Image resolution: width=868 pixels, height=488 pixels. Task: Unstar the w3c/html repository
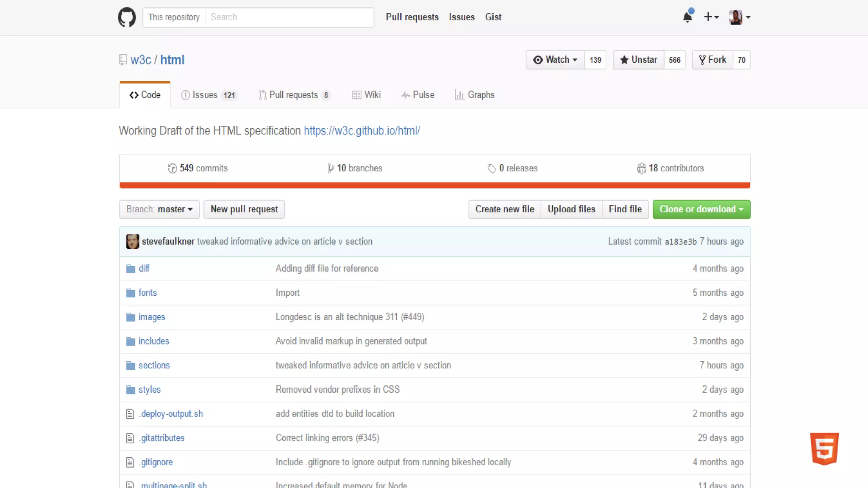pos(638,60)
